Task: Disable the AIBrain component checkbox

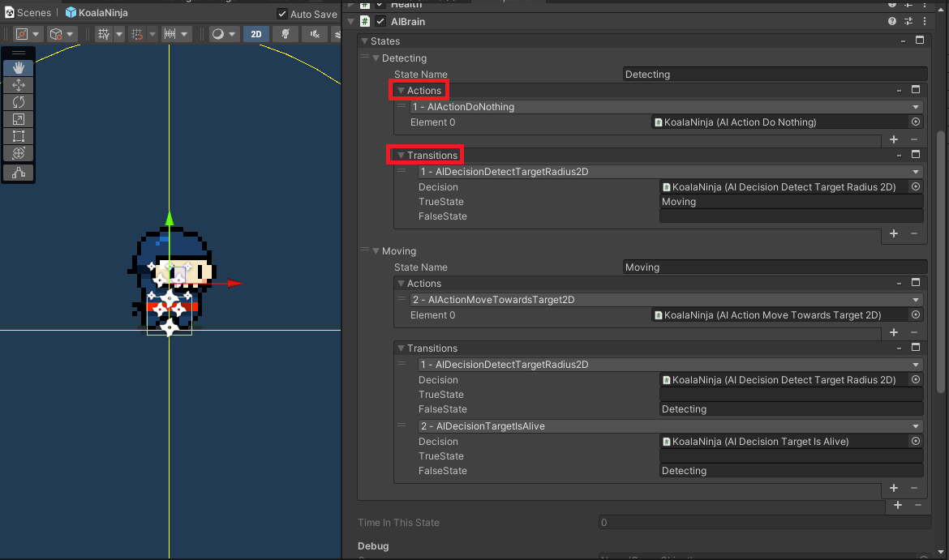Action: point(381,22)
